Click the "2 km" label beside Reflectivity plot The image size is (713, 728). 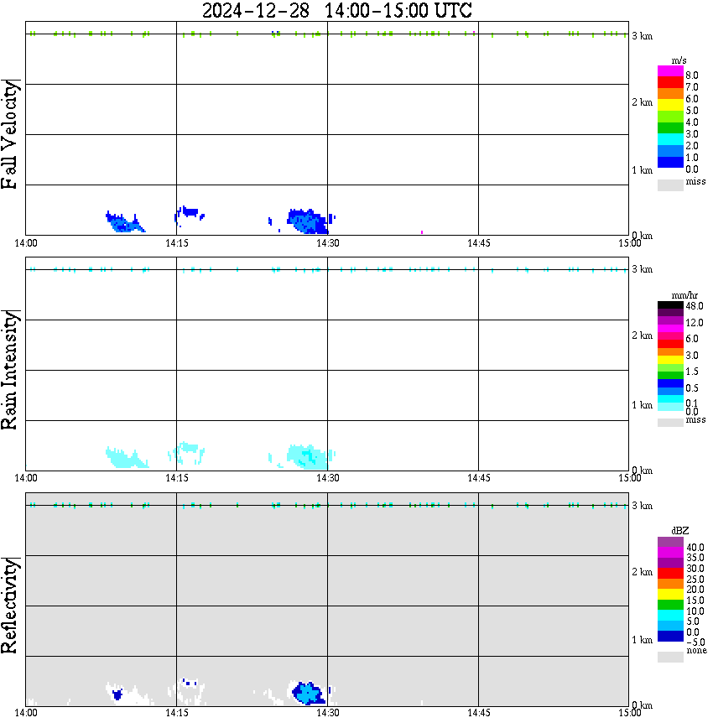pos(642,572)
